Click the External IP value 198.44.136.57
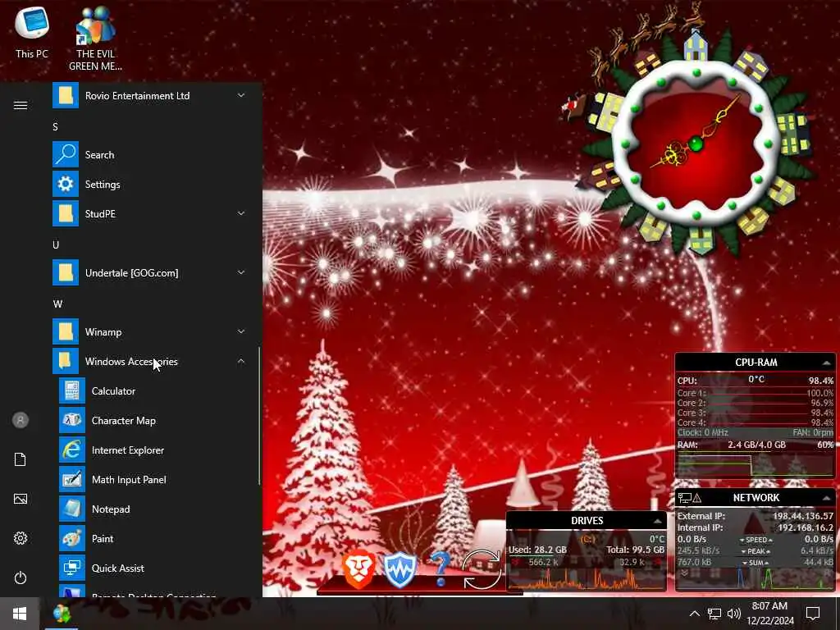The image size is (840, 630). click(x=802, y=516)
